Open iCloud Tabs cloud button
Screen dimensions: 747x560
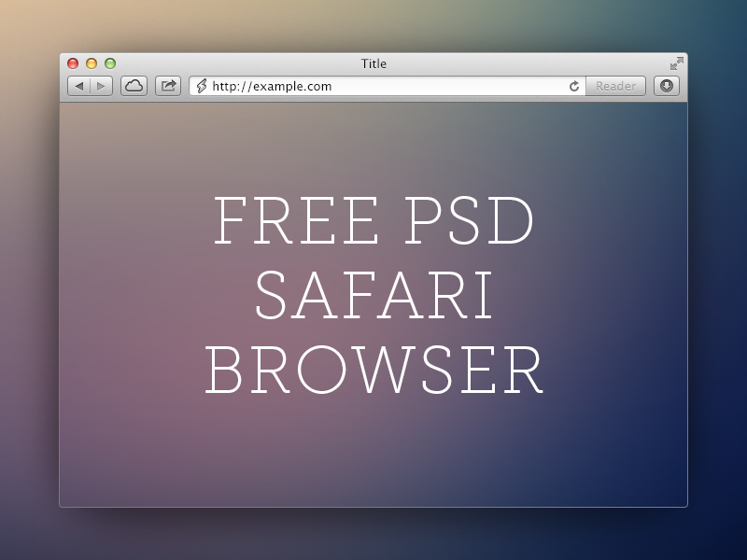(x=134, y=86)
